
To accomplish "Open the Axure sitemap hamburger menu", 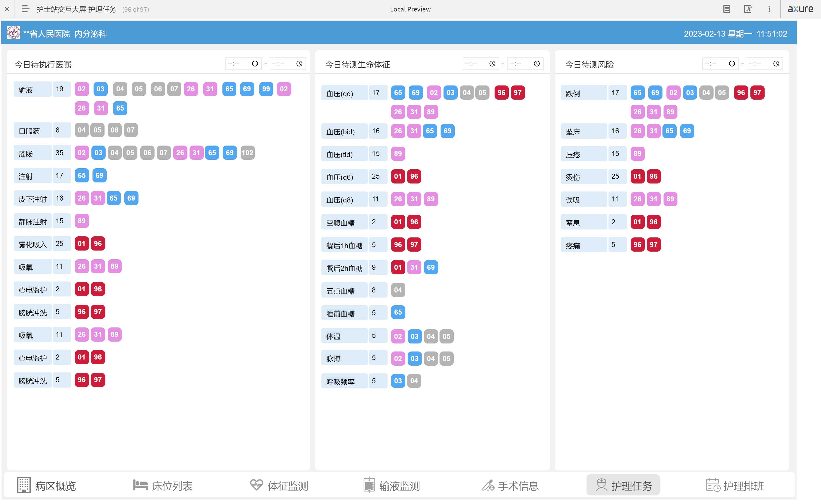I will point(25,9).
